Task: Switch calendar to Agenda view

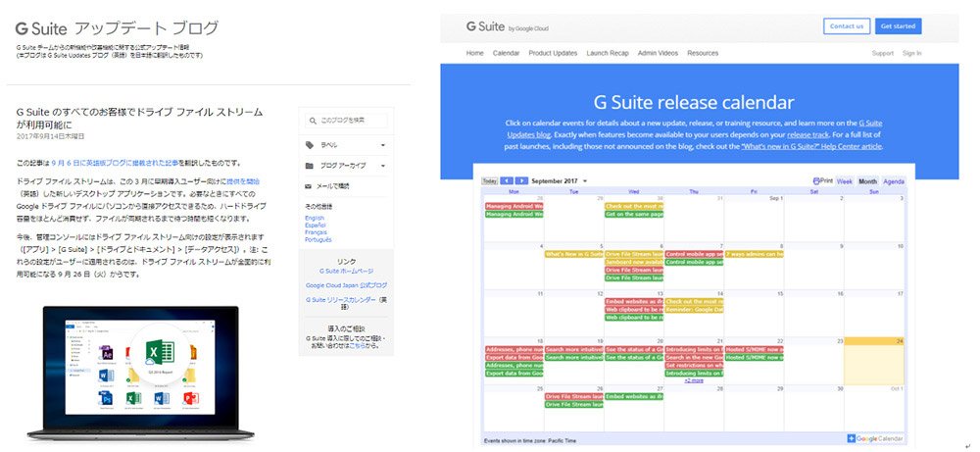Action: point(894,181)
